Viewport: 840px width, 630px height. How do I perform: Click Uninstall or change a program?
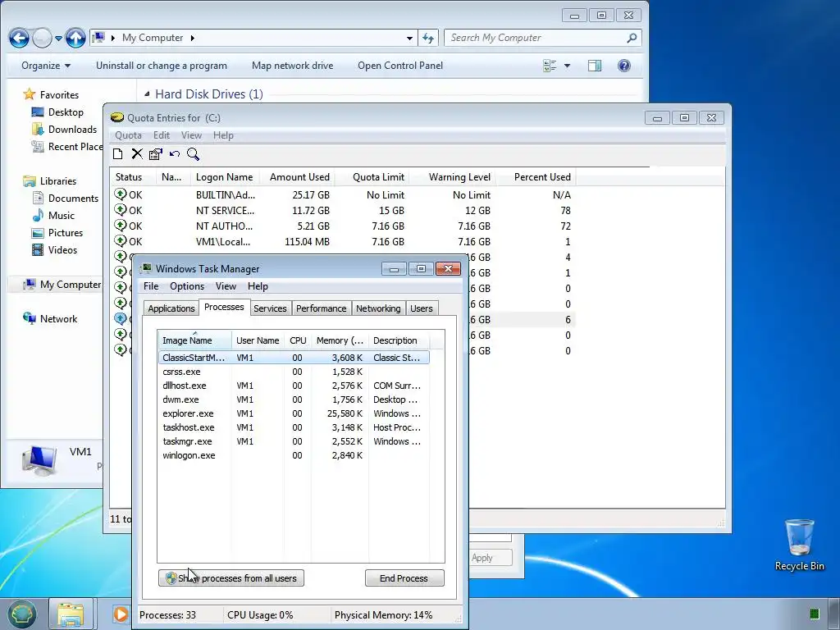[x=162, y=66]
